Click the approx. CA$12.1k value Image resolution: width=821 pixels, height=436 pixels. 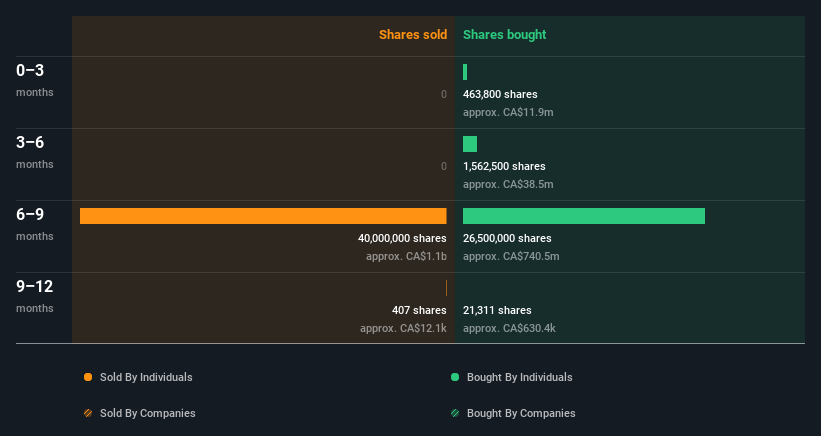pyautogui.click(x=403, y=329)
